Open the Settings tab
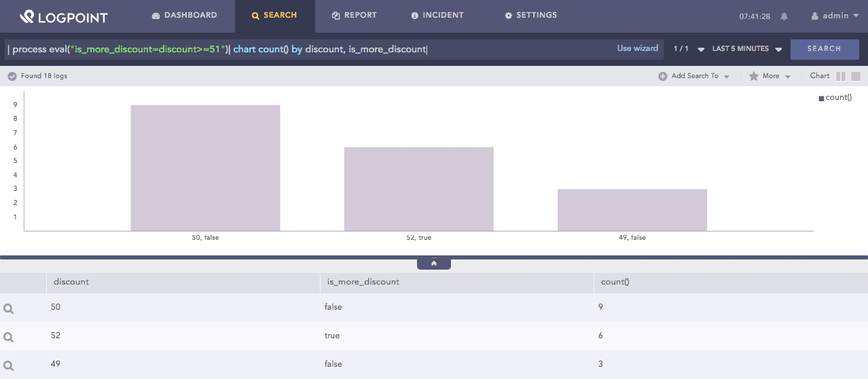 pos(530,15)
